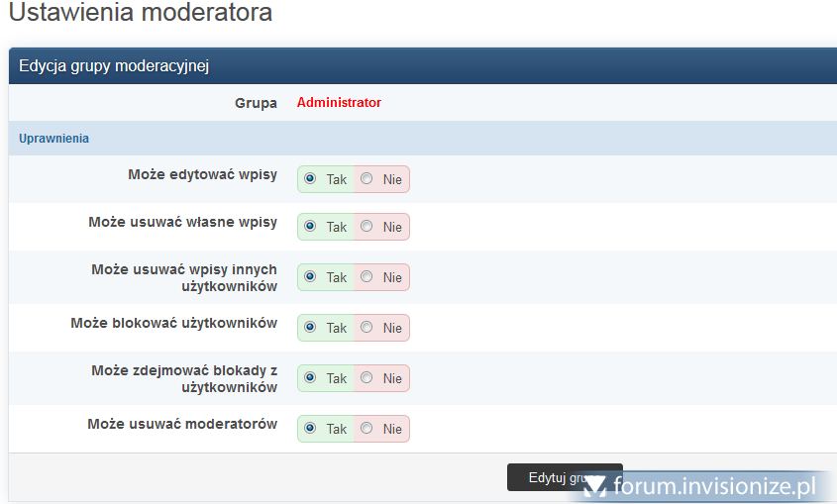The image size is (837, 504).
Task: Click the Uprawnienia section header
Action: (53, 139)
